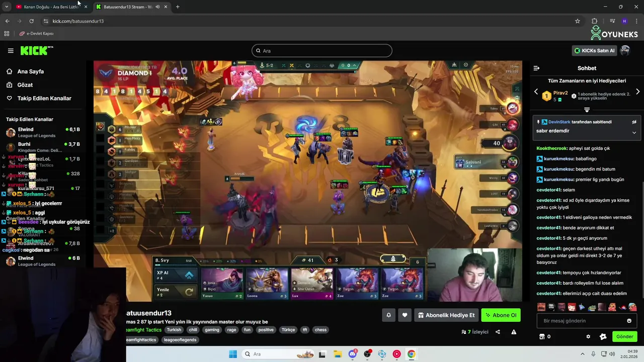The height and width of the screenshot is (362, 644).
Task: Click the notification bell for batuusendur13
Action: (x=388, y=315)
